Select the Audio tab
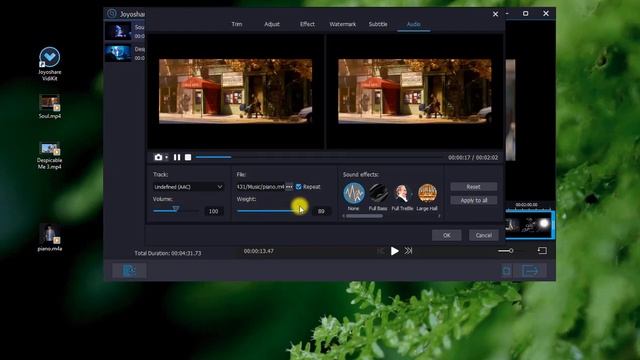The height and width of the screenshot is (360, 640). 413,24
